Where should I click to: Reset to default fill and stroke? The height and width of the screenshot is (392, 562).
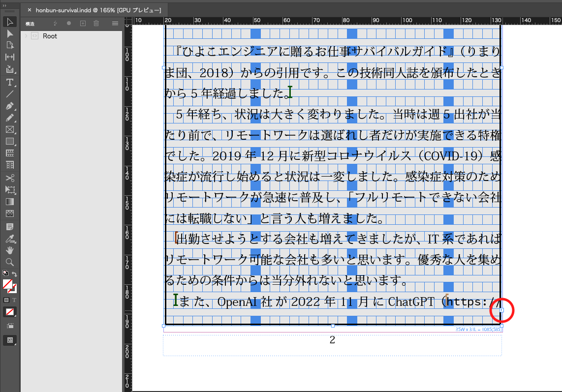click(5, 273)
